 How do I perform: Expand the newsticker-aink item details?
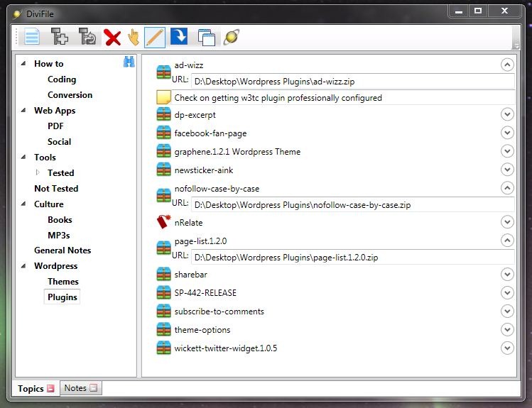pyautogui.click(x=507, y=170)
